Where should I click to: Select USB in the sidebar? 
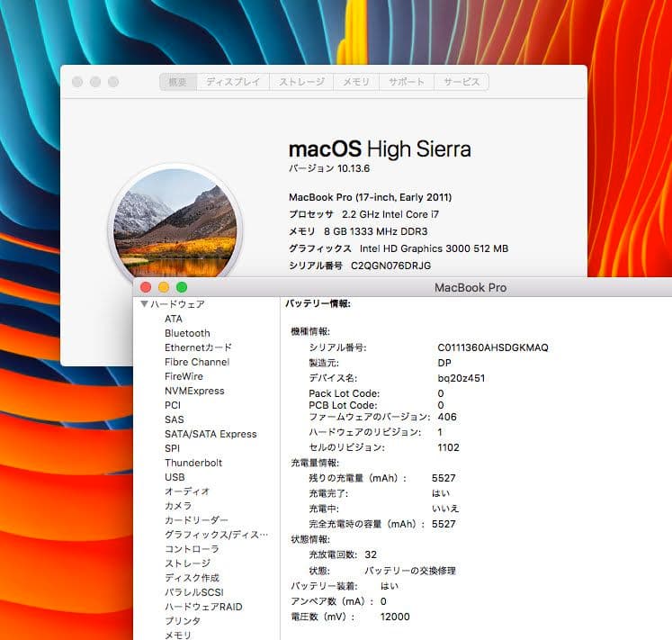[x=175, y=477]
